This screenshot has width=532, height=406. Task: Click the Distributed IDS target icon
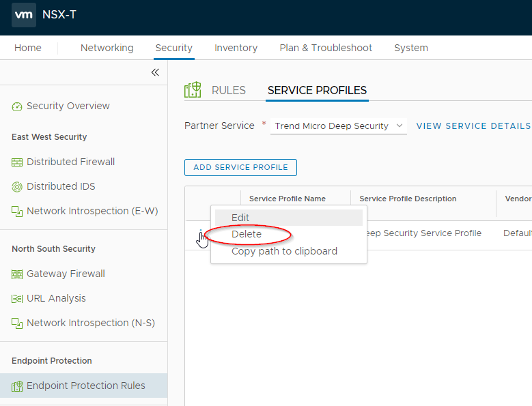click(17, 187)
